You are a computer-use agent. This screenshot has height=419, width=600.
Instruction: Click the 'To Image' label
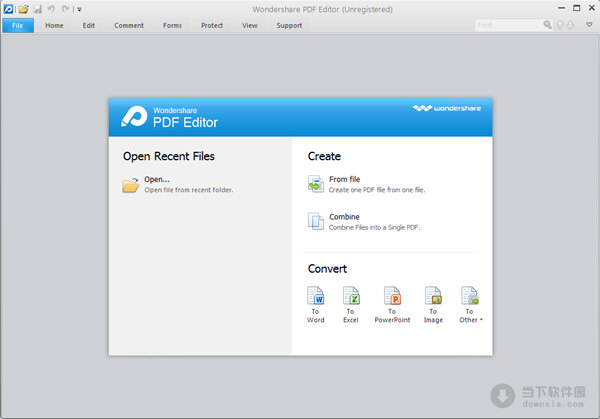click(433, 316)
